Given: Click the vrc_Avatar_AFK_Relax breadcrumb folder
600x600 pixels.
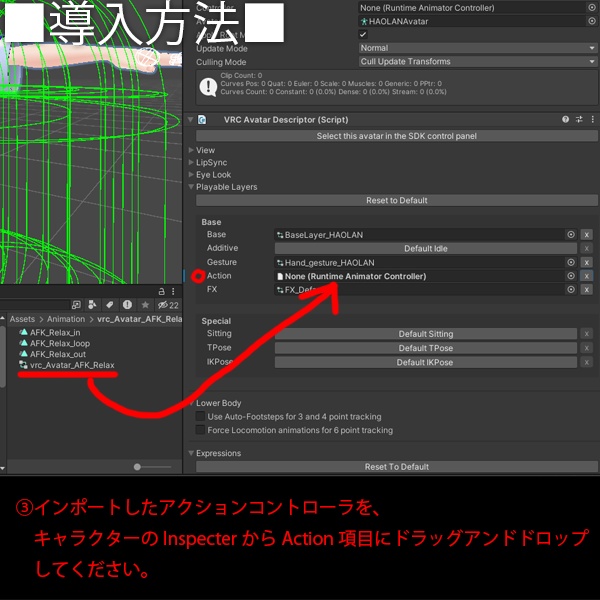Looking at the screenshot, I should 139,319.
